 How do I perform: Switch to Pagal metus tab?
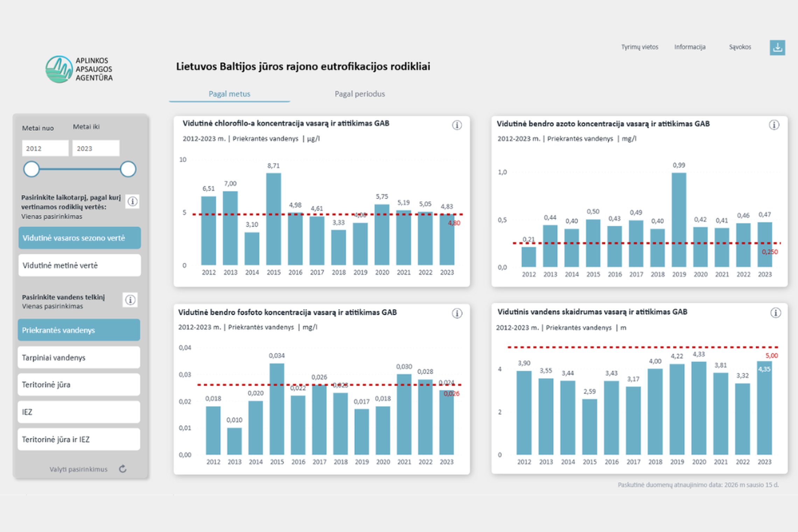[x=230, y=94]
